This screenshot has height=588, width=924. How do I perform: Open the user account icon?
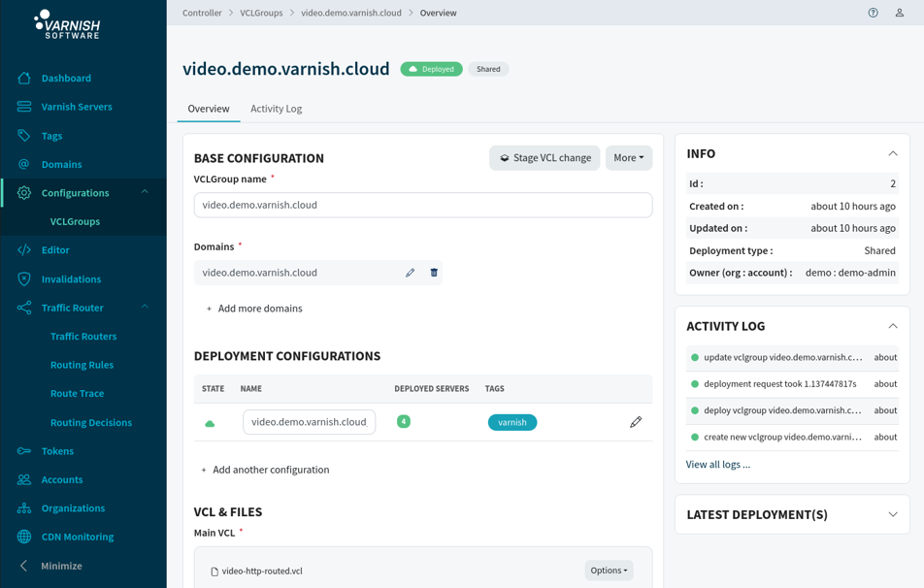(x=899, y=13)
